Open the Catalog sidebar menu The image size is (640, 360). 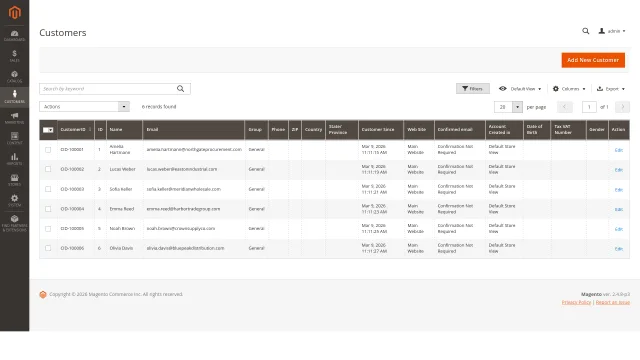pyautogui.click(x=14, y=77)
